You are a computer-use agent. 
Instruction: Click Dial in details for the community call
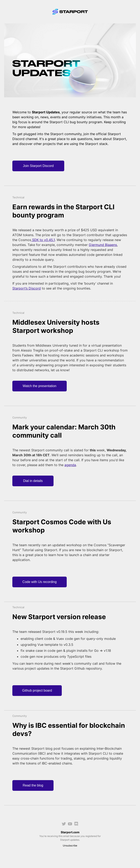click(33, 481)
